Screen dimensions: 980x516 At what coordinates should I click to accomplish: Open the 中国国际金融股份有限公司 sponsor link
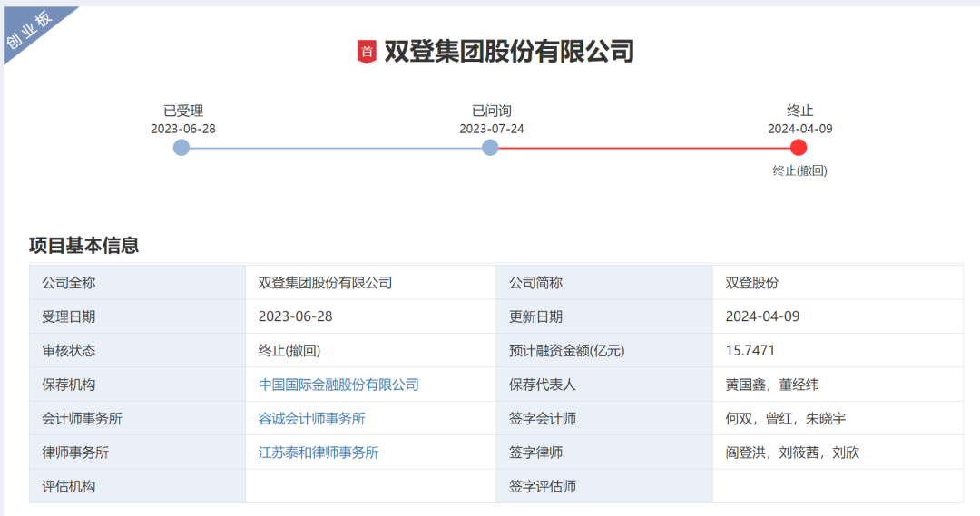(338, 385)
